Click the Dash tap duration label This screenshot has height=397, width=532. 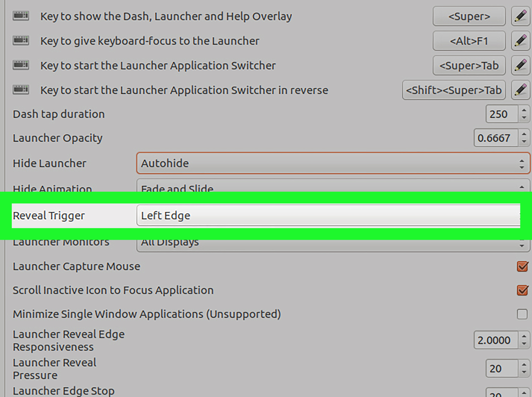[59, 114]
